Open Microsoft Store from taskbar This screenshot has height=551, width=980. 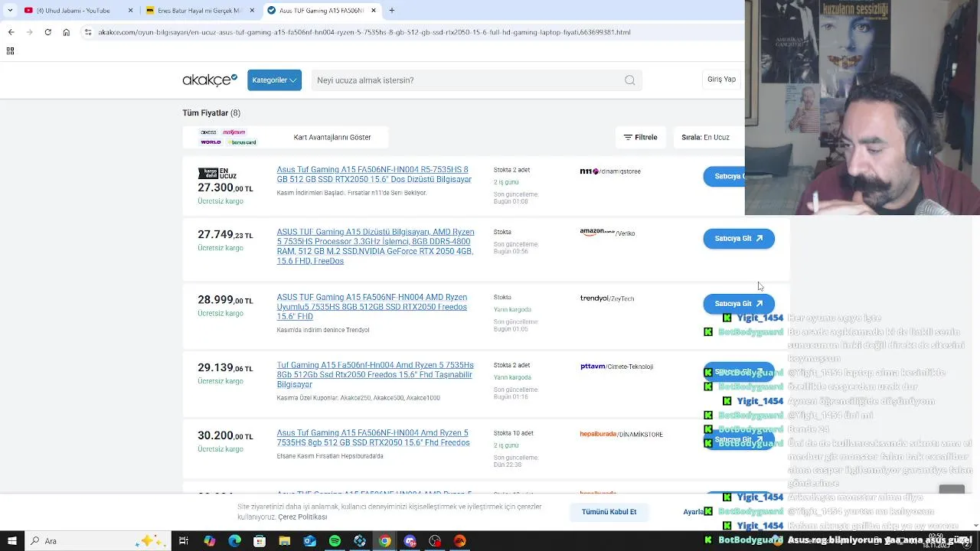coord(260,541)
